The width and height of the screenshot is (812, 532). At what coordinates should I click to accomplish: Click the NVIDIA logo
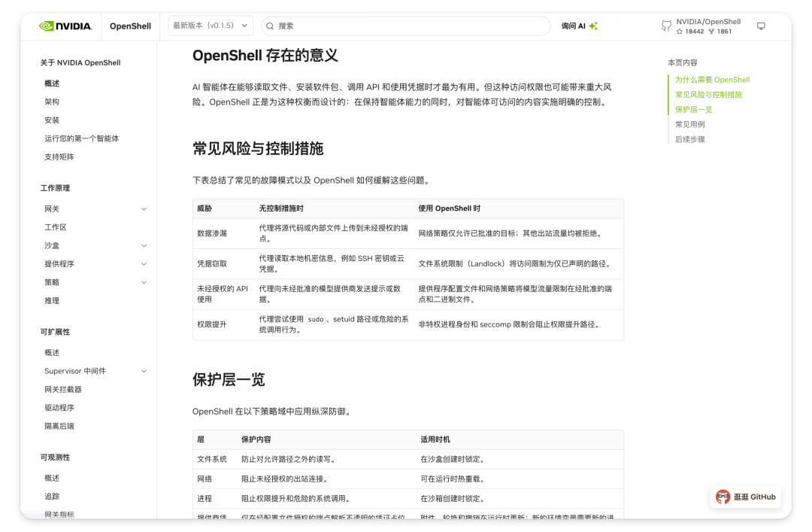65,26
